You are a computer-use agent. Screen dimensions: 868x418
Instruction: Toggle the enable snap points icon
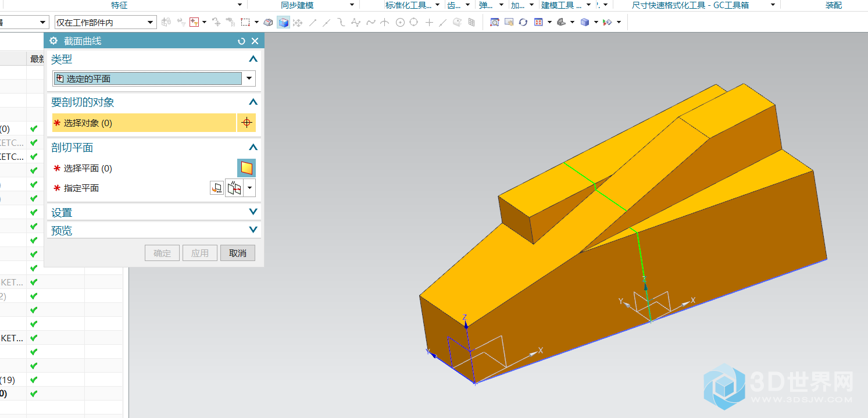pos(297,23)
